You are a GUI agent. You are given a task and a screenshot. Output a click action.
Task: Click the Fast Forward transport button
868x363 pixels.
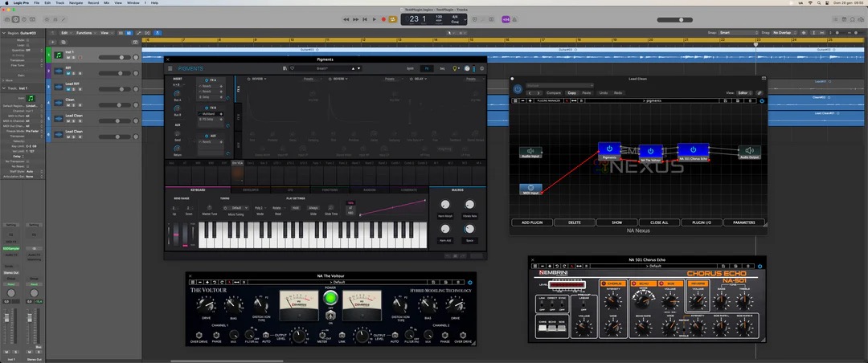[355, 19]
